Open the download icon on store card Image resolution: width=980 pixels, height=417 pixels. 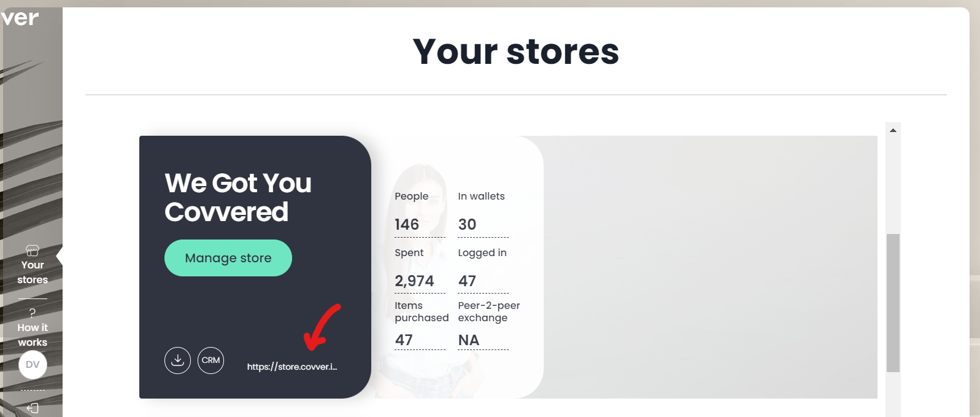click(x=177, y=360)
